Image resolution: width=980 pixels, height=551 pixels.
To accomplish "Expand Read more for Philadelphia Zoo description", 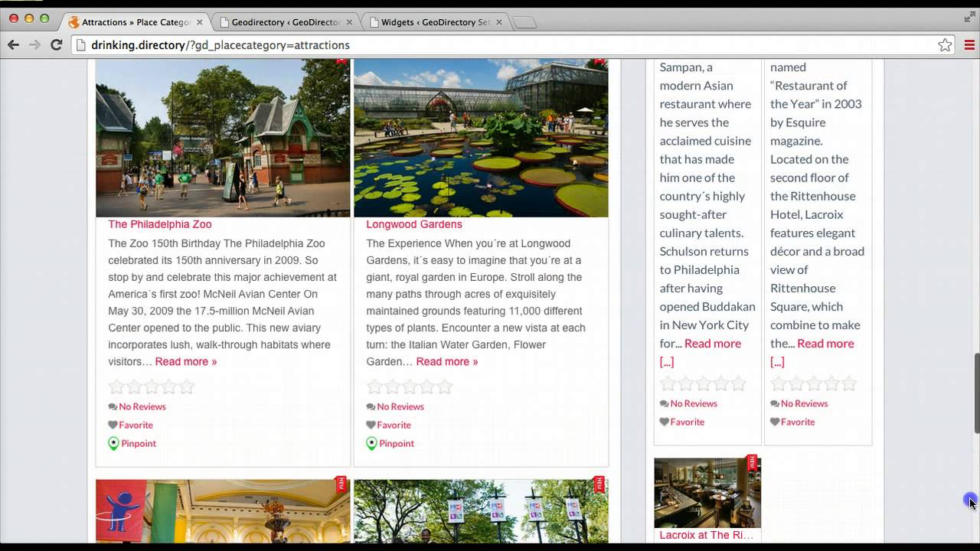I will 185,361.
